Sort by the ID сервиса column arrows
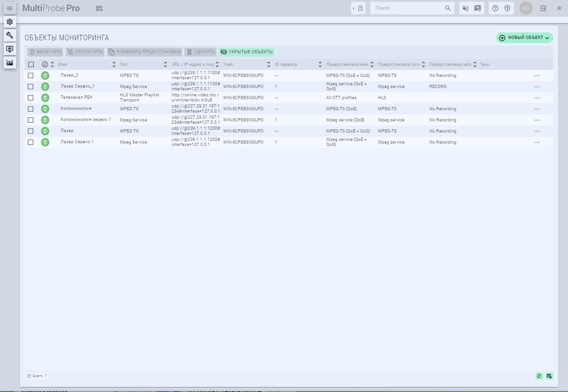 coord(320,64)
